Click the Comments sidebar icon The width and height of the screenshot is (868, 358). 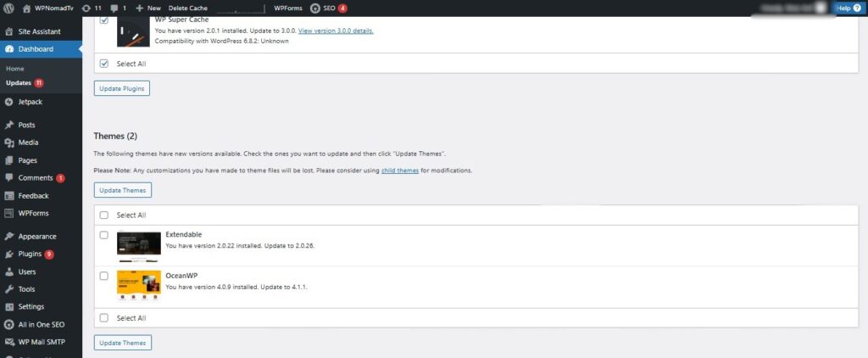[8, 178]
